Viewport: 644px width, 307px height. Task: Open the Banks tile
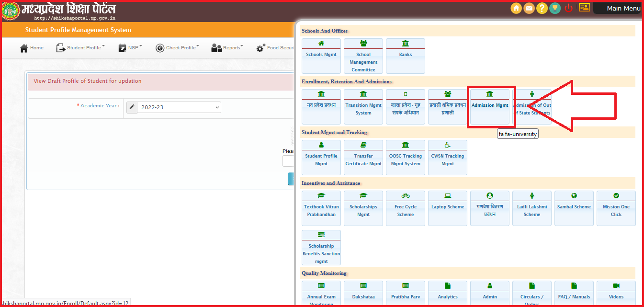coord(406,56)
